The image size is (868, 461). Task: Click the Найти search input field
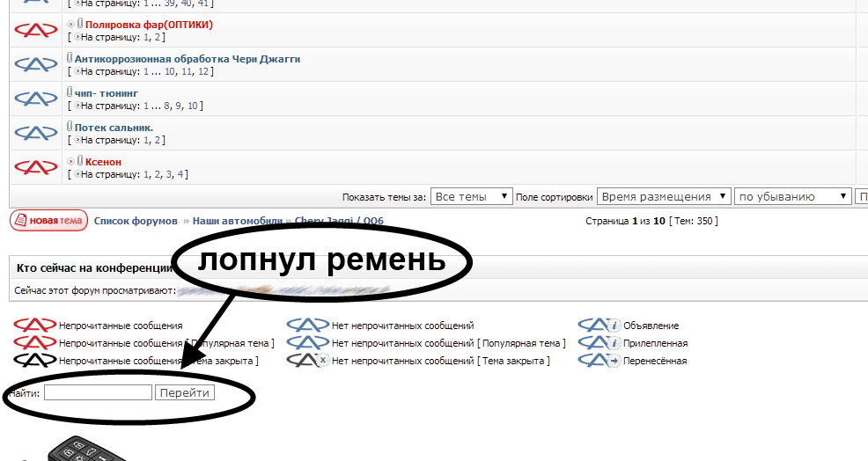coord(98,393)
